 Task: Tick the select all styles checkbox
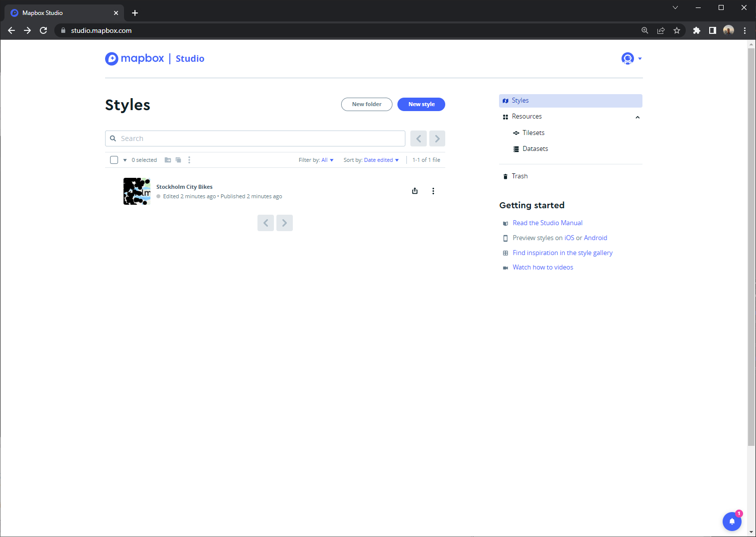click(114, 160)
